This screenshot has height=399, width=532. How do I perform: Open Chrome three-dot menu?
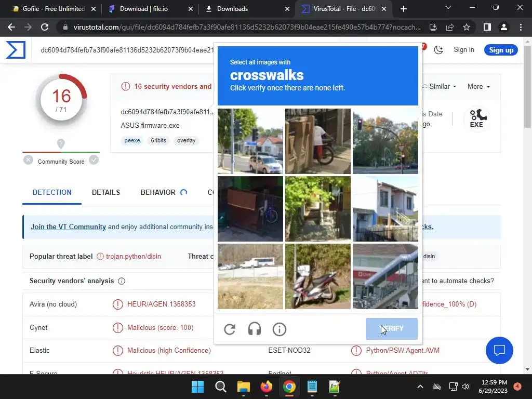521,27
